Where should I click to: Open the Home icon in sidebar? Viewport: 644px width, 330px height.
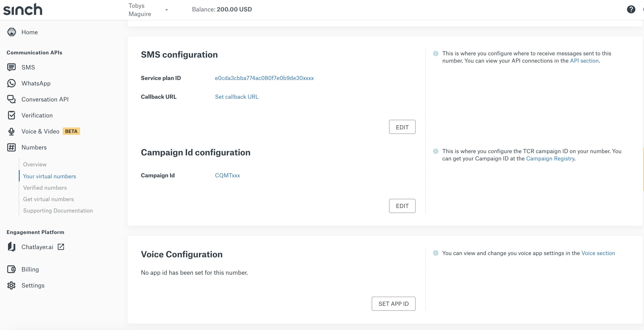[x=11, y=32]
